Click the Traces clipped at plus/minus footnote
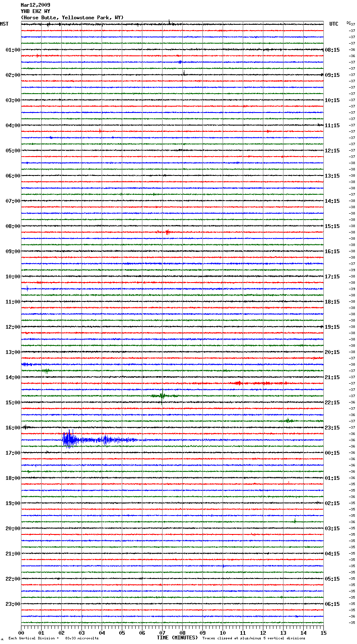The width and height of the screenshot is (357, 644). pyautogui.click(x=254, y=638)
